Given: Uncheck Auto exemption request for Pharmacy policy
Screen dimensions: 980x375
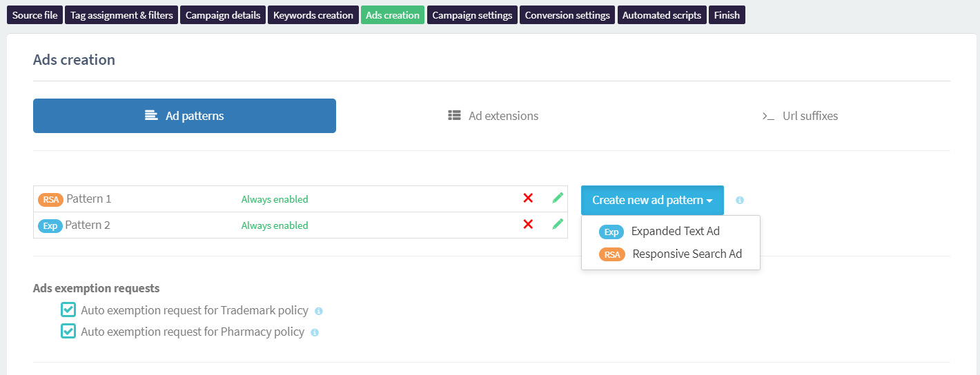Looking at the screenshot, I should pyautogui.click(x=68, y=331).
